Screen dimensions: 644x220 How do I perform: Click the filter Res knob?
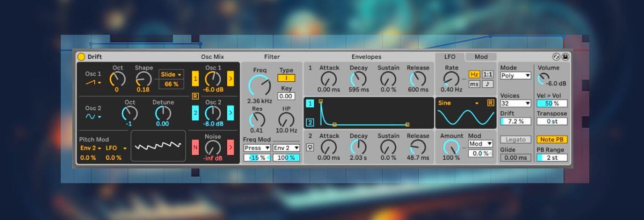tap(257, 120)
